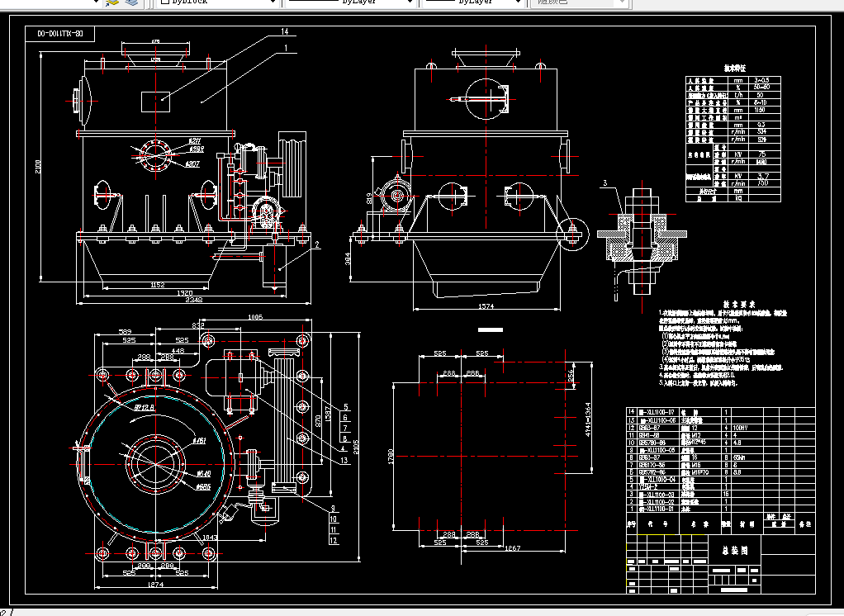Select the DO-DO11TIX-80 drawing label
The image size is (844, 616).
click(59, 34)
